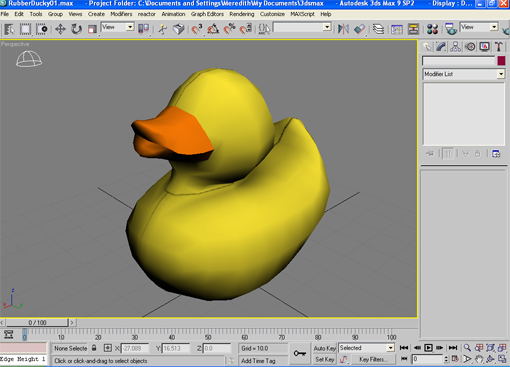Screen dimensions: 510x367
Task: Click the Mirror tool icon
Action: pos(343,29)
